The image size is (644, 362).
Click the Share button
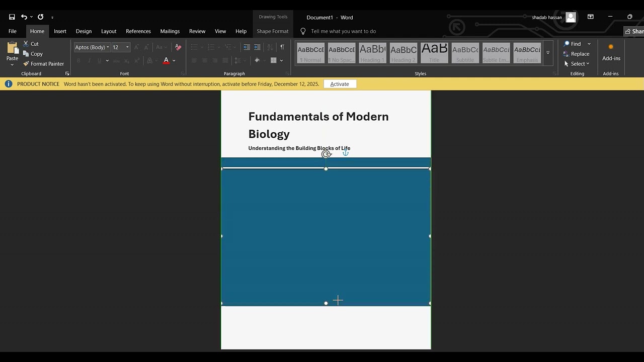[x=634, y=31]
